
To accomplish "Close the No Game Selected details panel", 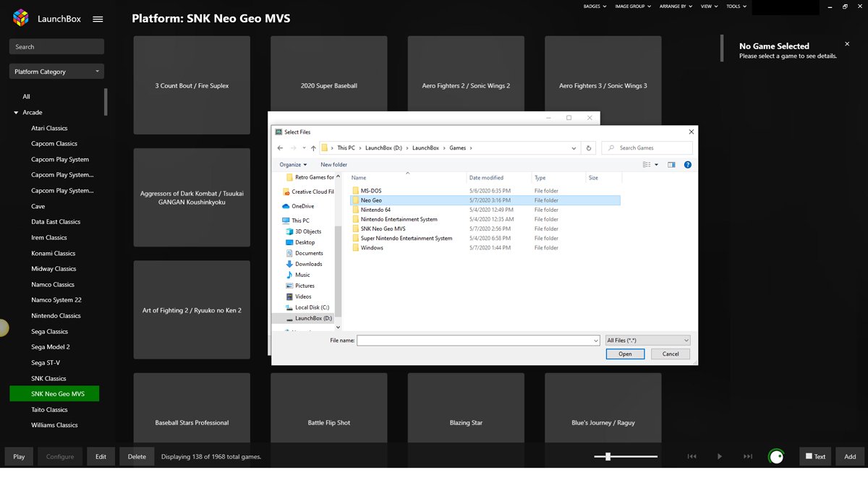I will pyautogui.click(x=848, y=45).
